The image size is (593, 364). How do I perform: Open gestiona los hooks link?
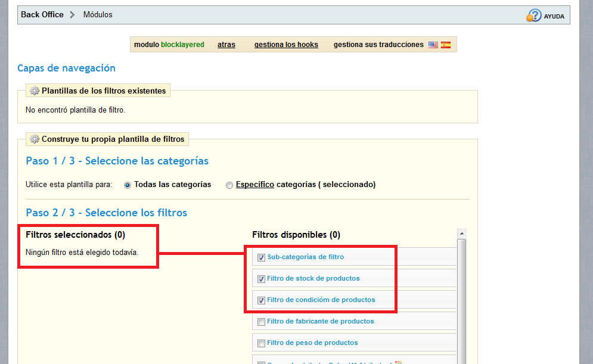(286, 45)
